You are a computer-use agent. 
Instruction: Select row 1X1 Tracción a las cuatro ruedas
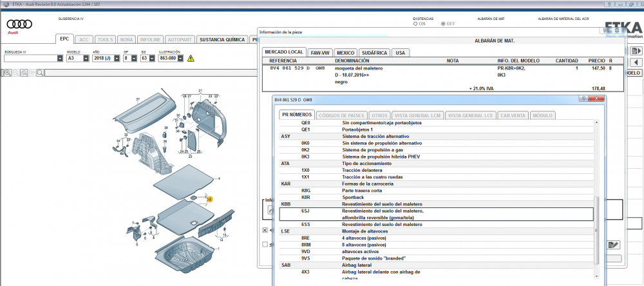[436, 177]
